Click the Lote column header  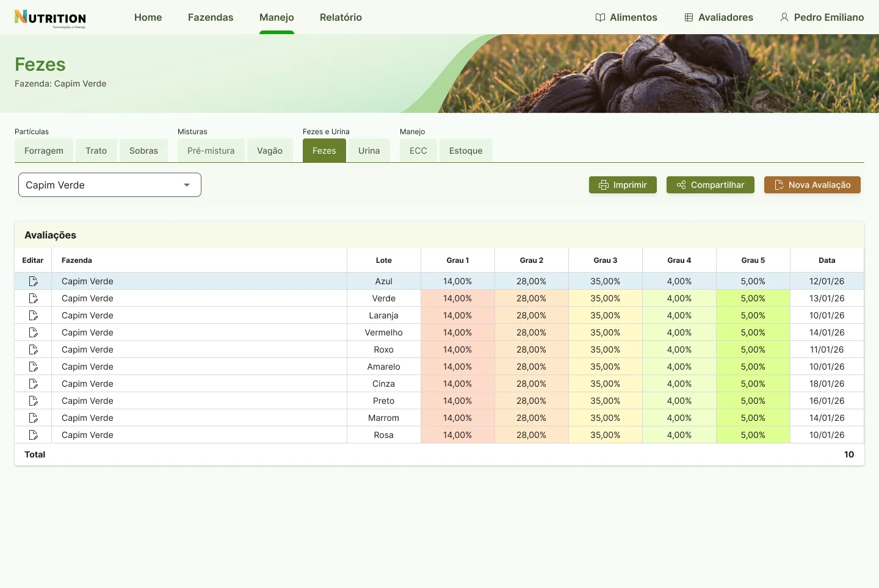pos(384,260)
